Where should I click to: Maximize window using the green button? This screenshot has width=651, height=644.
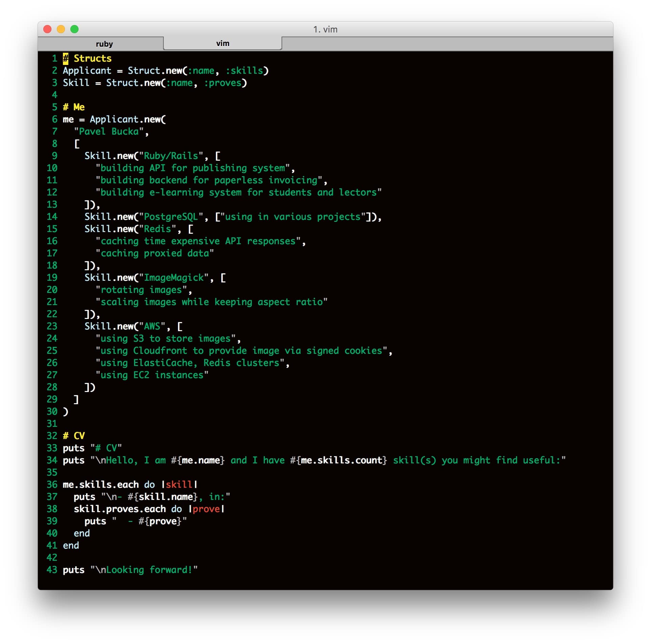point(74,29)
